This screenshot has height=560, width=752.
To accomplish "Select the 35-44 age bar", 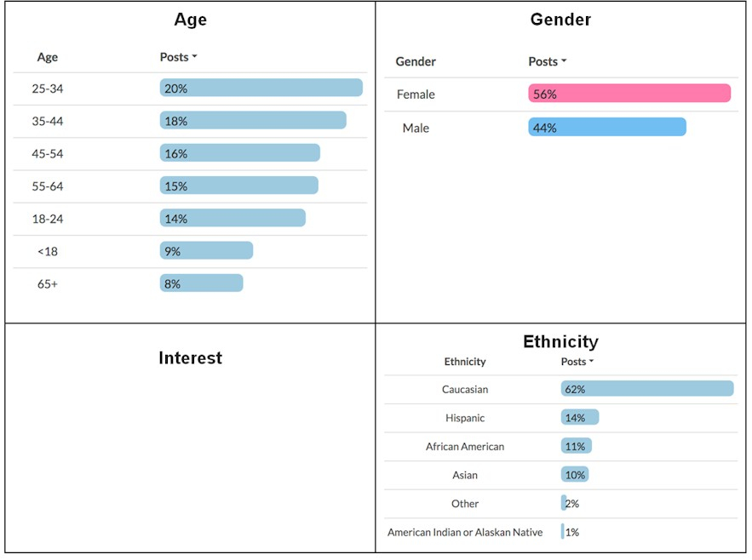I will (253, 121).
